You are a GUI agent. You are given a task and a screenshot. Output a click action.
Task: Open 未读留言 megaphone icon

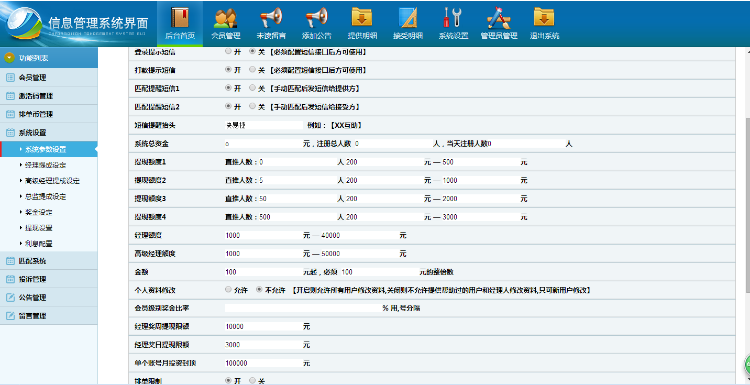(271, 18)
